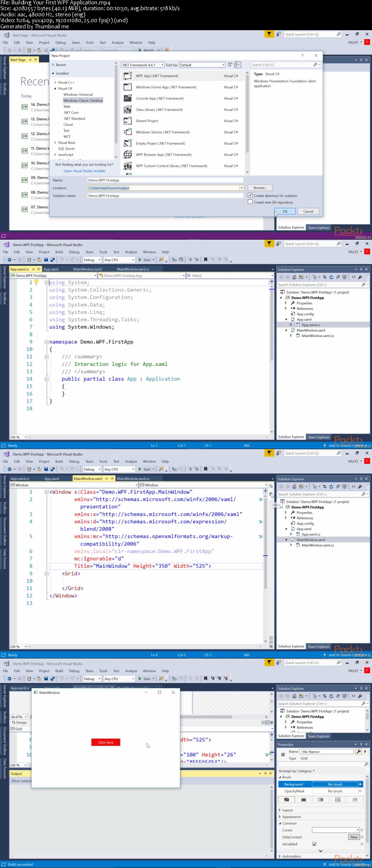Switch to Design tab in the XAML designer

click(x=20, y=723)
